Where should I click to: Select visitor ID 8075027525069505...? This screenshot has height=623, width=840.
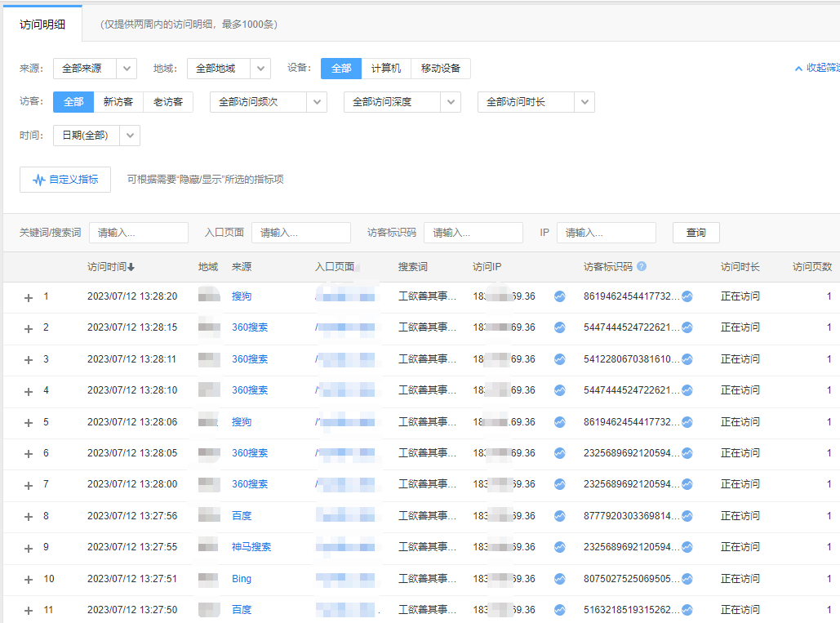click(x=632, y=579)
